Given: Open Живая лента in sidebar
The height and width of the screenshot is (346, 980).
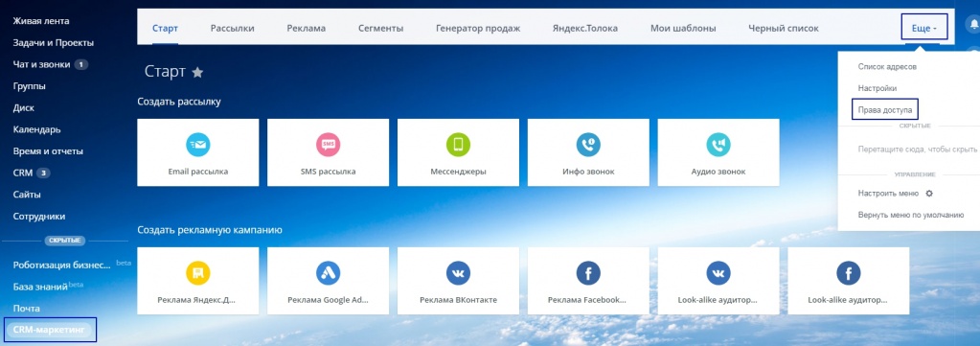Looking at the screenshot, I should pos(41,21).
